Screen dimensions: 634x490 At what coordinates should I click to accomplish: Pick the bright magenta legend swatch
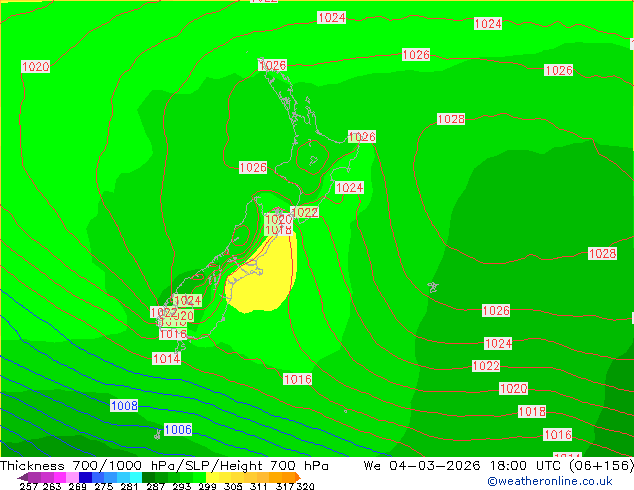(x=60, y=477)
